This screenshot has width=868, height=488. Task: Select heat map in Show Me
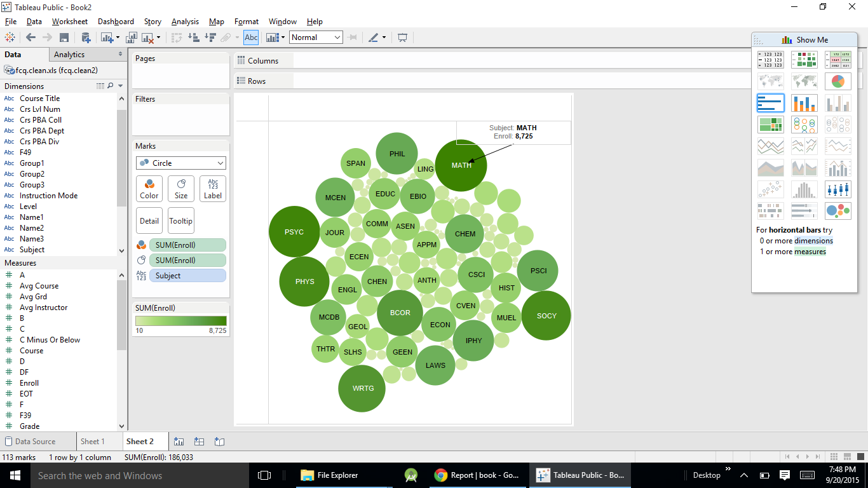804,60
